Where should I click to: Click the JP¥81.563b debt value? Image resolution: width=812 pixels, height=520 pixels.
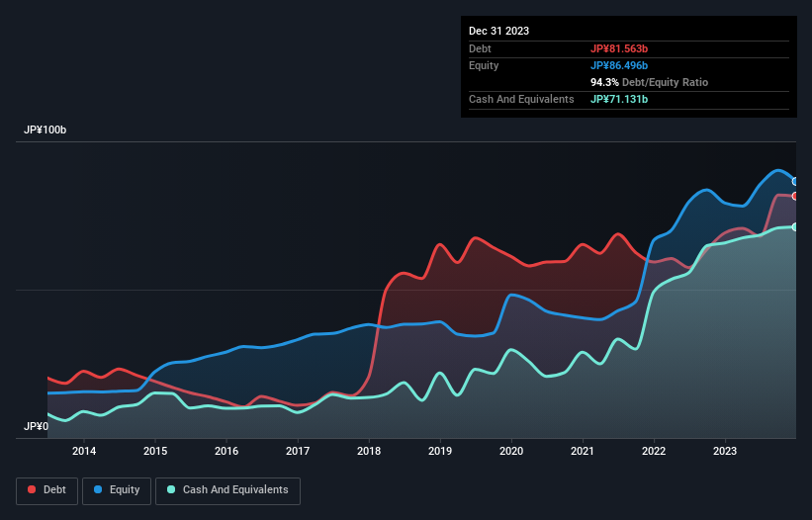coord(619,48)
